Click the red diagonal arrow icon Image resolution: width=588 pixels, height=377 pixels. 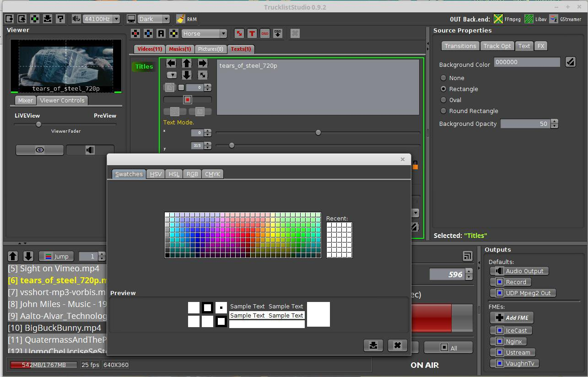click(239, 33)
